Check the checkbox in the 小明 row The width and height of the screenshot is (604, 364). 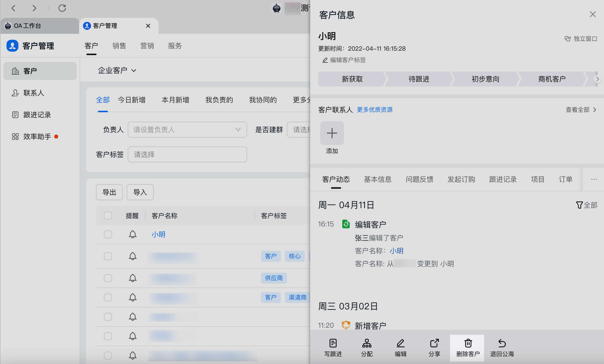pos(108,234)
